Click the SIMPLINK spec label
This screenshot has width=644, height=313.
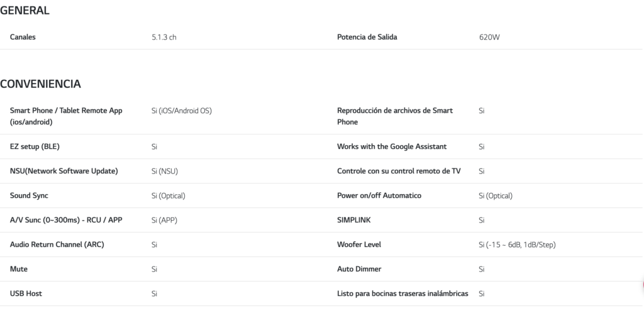353,220
